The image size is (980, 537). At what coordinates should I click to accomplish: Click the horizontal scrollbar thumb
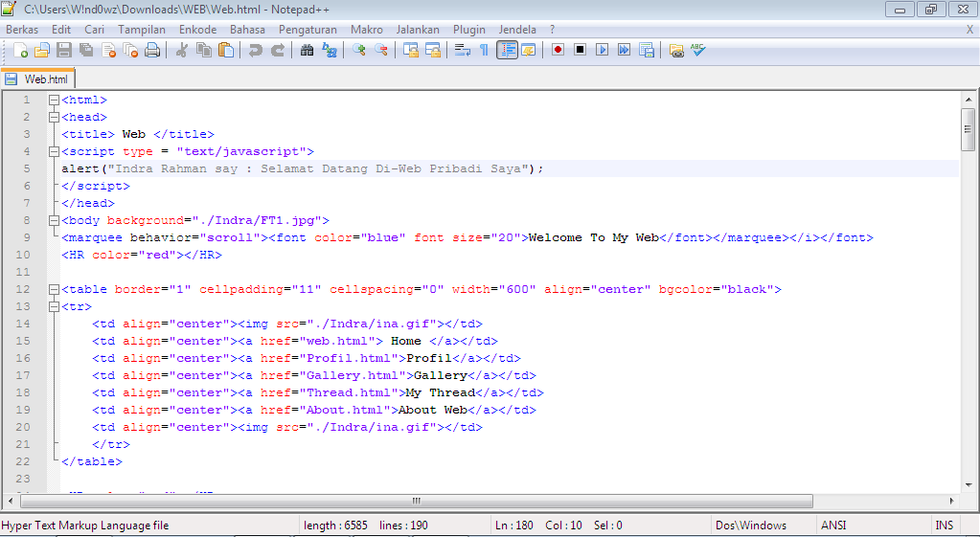pos(417,501)
